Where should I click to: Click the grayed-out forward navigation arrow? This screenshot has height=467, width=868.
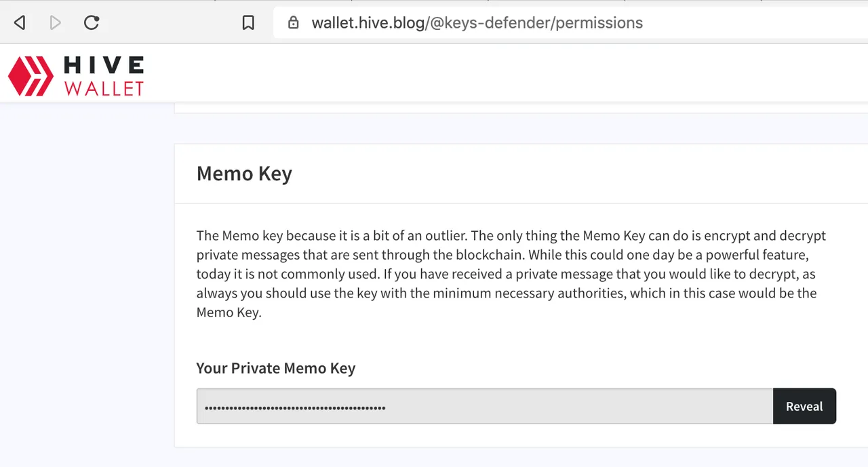[x=56, y=23]
